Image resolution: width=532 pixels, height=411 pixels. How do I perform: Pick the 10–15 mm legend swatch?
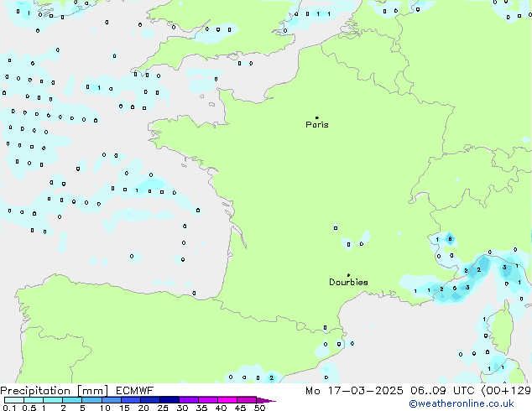pyautogui.click(x=111, y=400)
